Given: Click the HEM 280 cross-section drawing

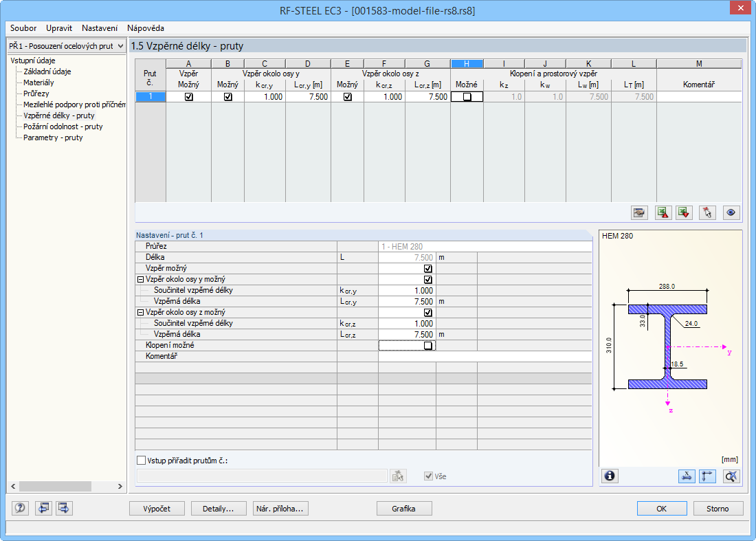Looking at the screenshot, I should tap(667, 347).
